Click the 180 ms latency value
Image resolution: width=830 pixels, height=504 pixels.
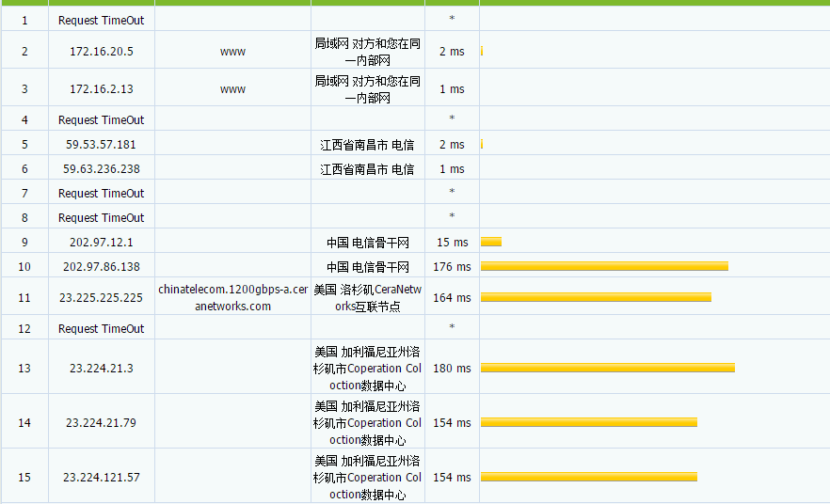click(452, 368)
